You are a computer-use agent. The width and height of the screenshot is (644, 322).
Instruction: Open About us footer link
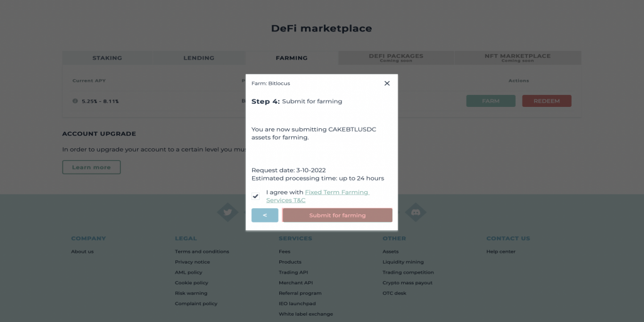(82, 252)
